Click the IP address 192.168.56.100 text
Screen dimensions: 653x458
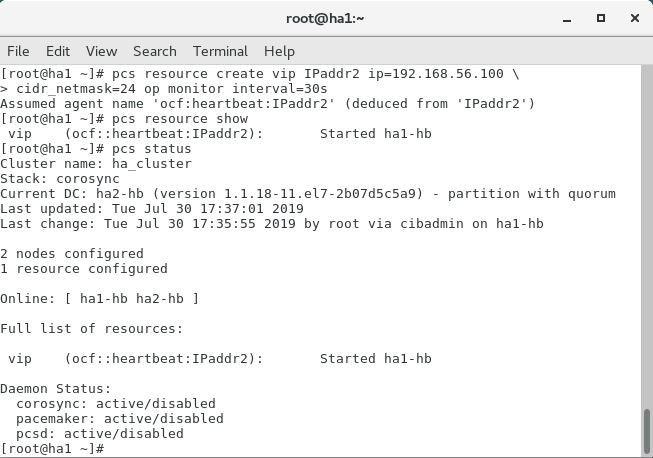point(448,74)
